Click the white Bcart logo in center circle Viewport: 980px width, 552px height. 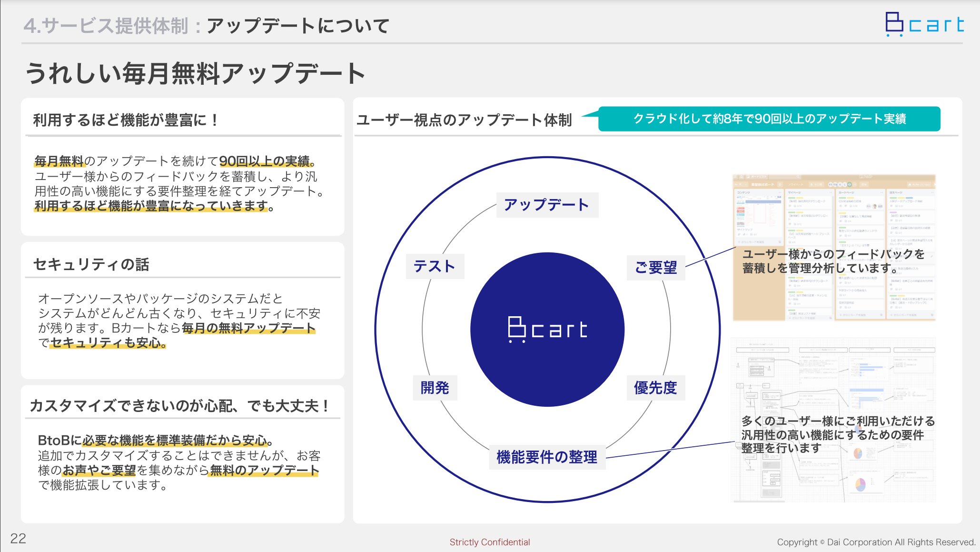tap(548, 330)
